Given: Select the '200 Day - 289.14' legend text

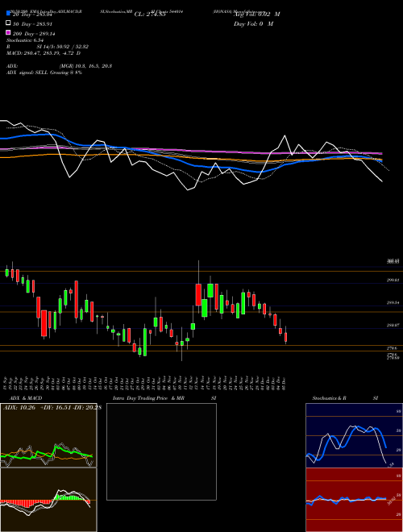Looking at the screenshot, I should point(35,34).
